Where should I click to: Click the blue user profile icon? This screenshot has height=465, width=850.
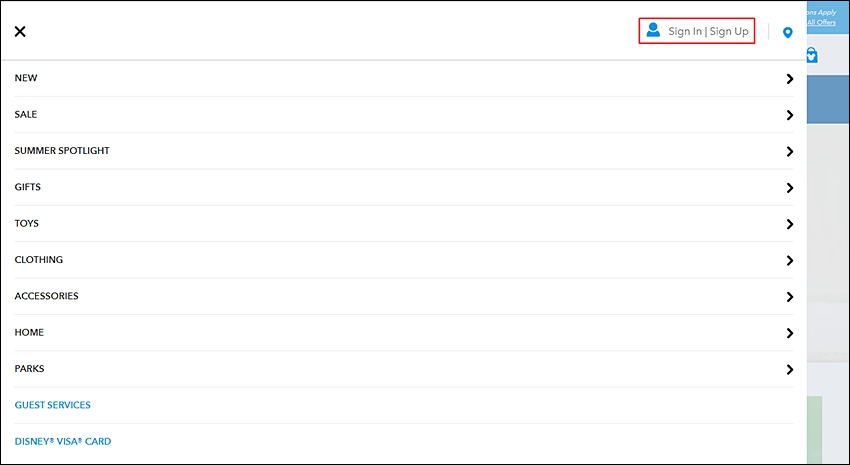click(653, 30)
